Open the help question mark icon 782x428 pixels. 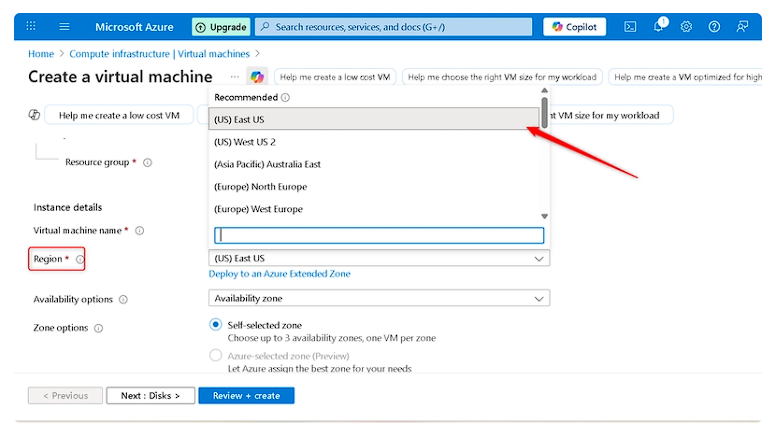point(713,27)
